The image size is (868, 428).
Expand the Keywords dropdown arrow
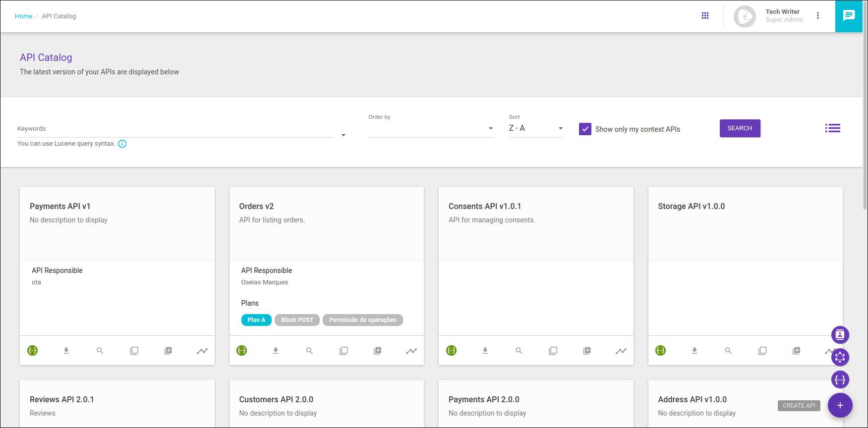click(343, 135)
